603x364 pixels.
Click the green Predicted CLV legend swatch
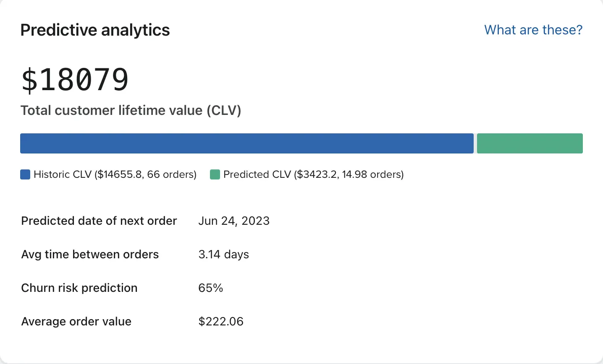(215, 174)
